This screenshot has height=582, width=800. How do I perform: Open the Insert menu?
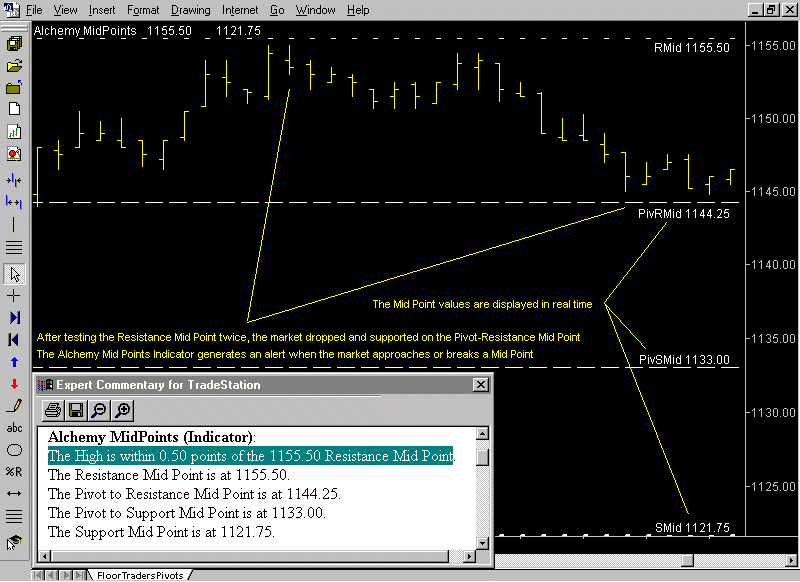click(102, 10)
